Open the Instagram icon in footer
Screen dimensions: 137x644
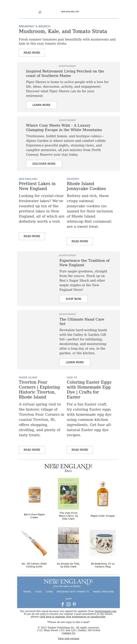68,604
